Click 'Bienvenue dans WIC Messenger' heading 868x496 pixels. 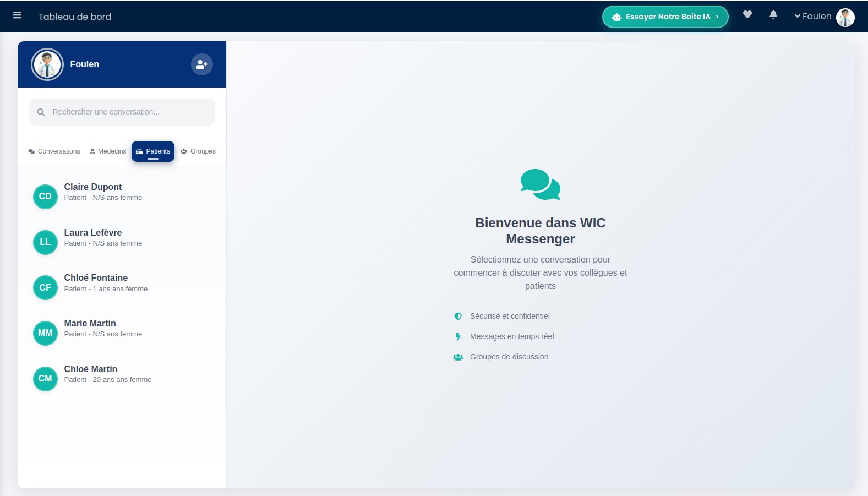point(541,231)
